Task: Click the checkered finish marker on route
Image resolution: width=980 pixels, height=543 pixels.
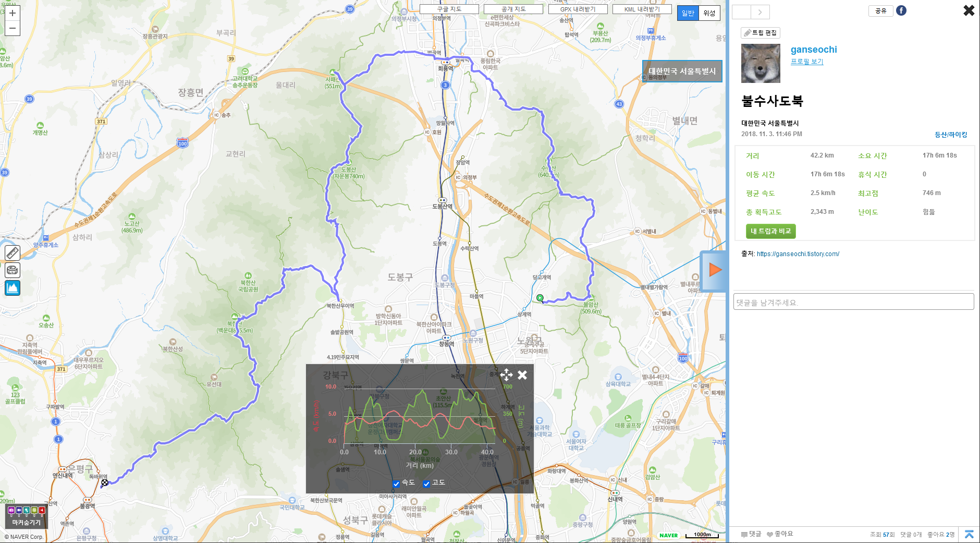Action: 105,482
